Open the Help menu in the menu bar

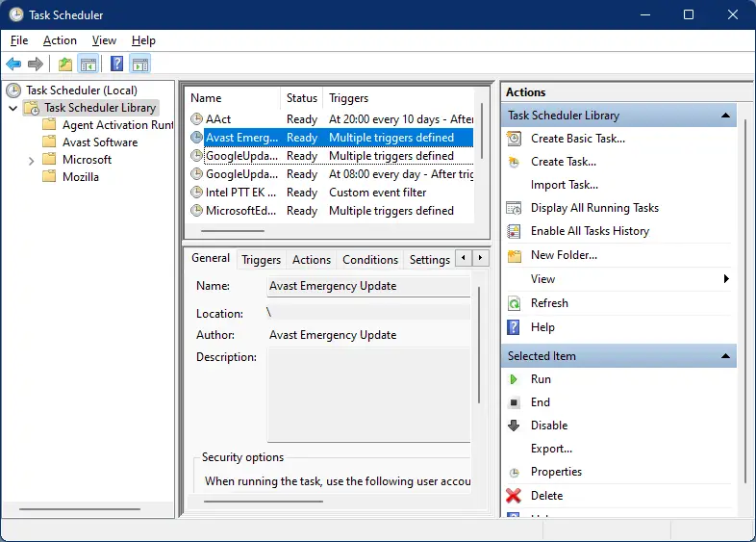coord(143,40)
